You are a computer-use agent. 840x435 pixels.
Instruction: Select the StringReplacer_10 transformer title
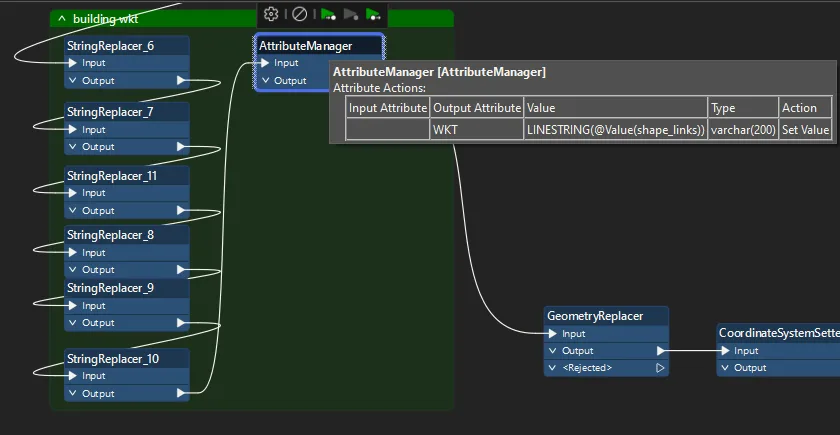tap(113, 359)
